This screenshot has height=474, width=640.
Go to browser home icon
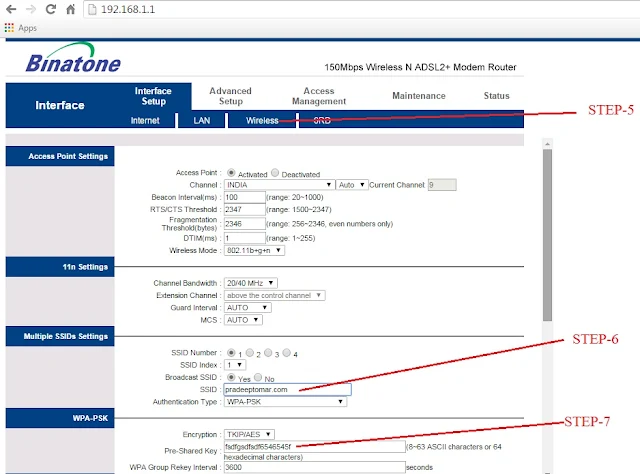(71, 9)
